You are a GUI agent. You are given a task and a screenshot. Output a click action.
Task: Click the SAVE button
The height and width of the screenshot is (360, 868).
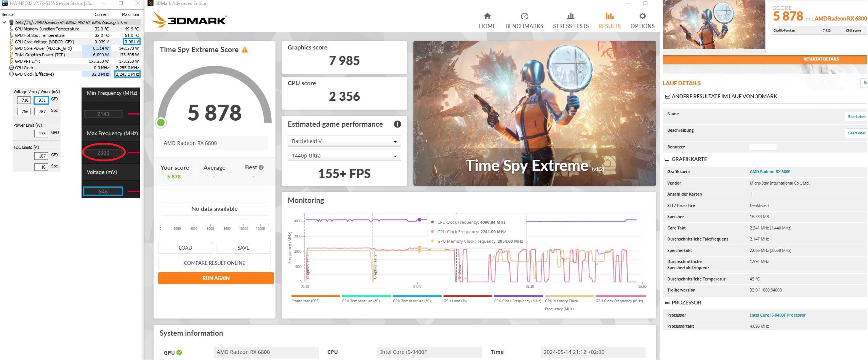tap(243, 248)
